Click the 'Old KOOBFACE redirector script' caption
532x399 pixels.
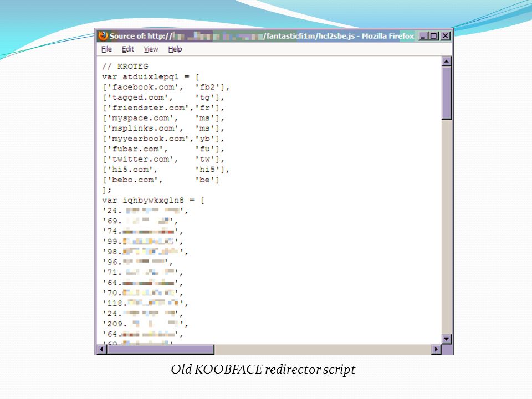coord(263,369)
